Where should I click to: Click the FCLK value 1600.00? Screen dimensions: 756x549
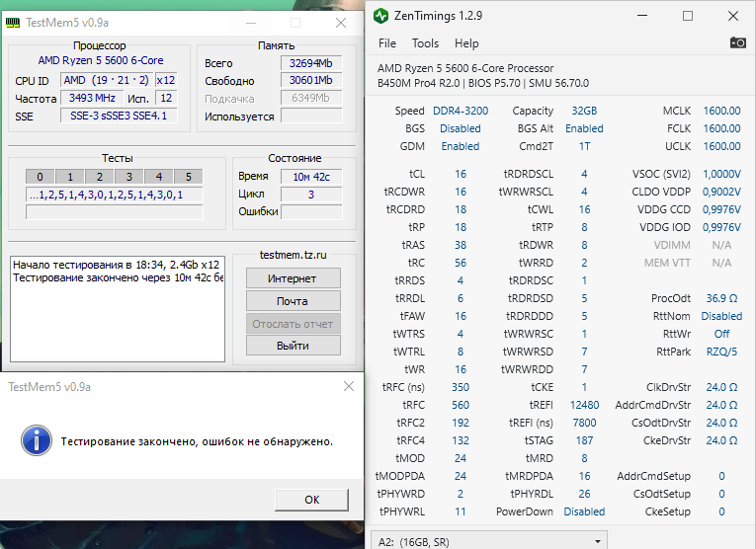click(x=721, y=128)
